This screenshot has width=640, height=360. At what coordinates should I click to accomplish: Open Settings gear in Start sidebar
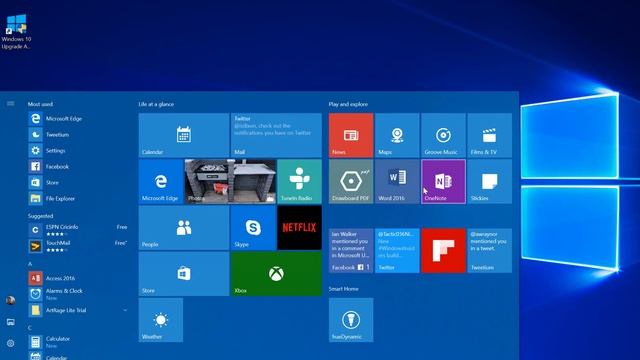coord(11,343)
